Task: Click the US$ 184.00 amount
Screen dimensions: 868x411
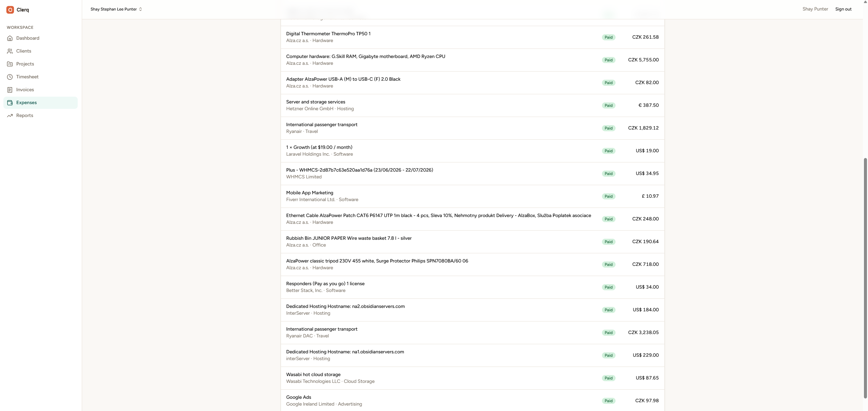Action: click(646, 310)
